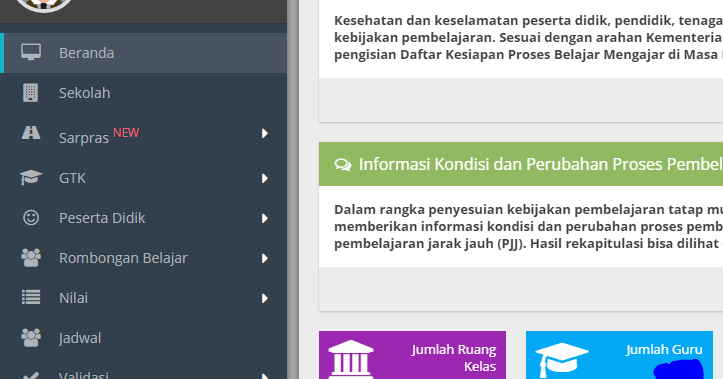Expand the Validasi submenu arrow
723x379 pixels.
tap(265, 376)
